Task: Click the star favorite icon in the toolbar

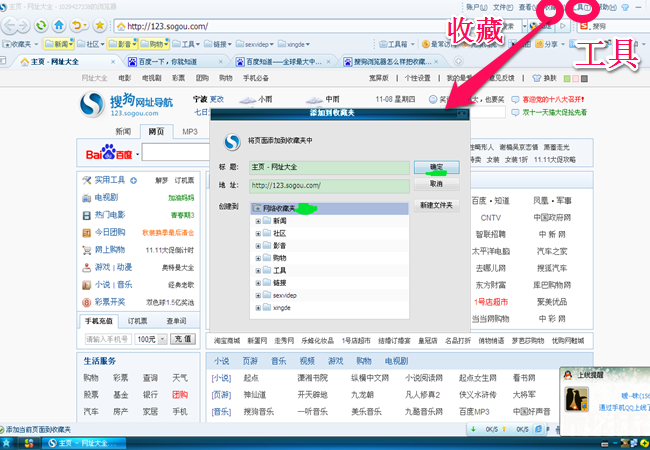Action: (99, 26)
